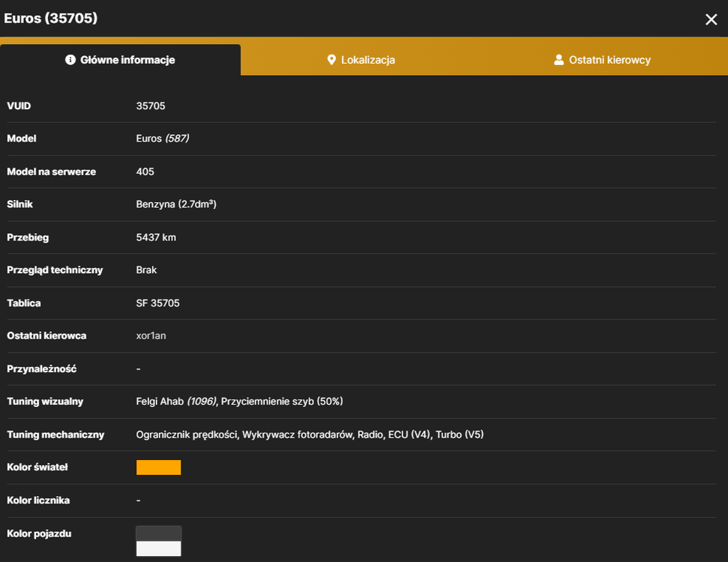
Task: Select the plate number SF 35705
Action: click(x=158, y=303)
